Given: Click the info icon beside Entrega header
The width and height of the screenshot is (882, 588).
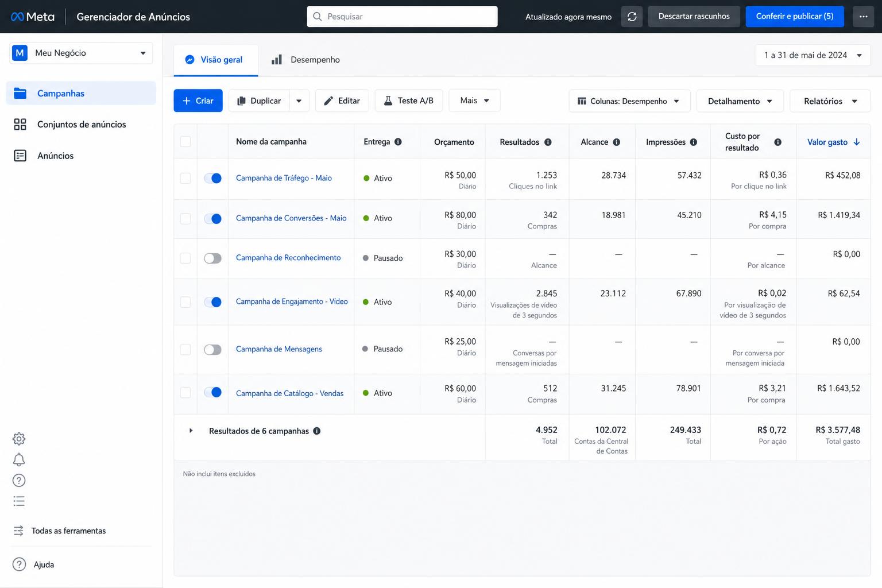Looking at the screenshot, I should pyautogui.click(x=398, y=142).
